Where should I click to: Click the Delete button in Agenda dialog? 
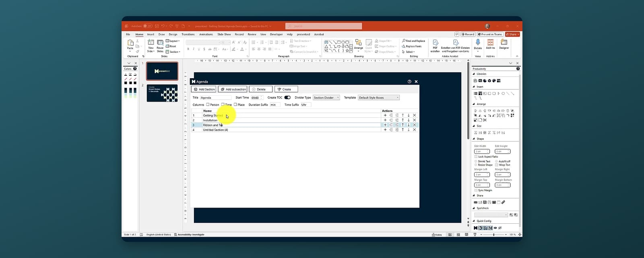tap(261, 89)
